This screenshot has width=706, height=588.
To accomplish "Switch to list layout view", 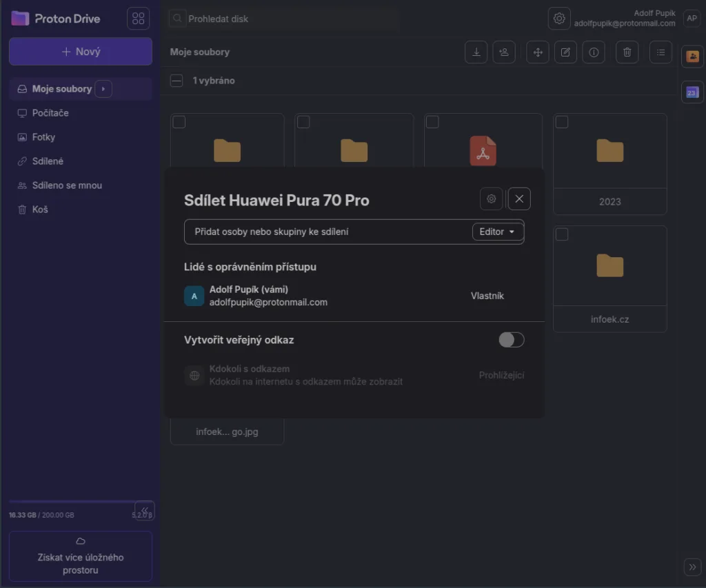I will point(660,52).
